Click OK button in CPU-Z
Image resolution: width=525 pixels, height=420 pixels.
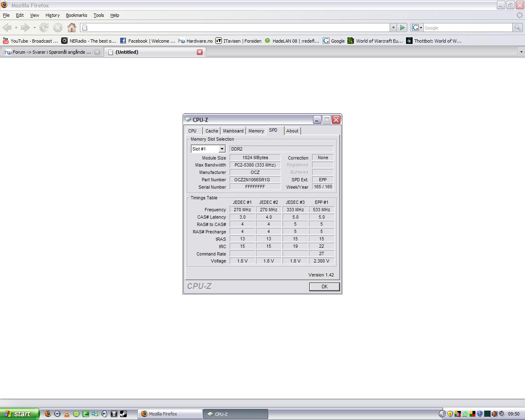pos(324,287)
